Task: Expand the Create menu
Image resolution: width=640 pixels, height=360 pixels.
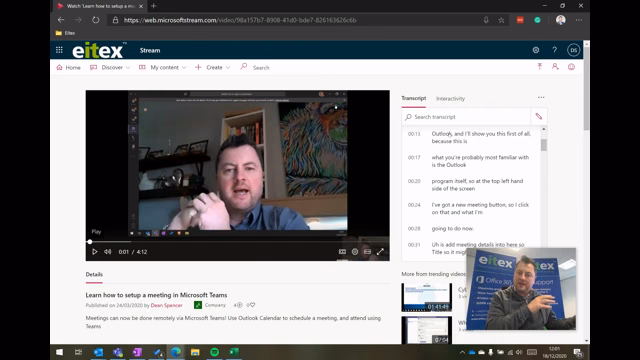Action: pyautogui.click(x=213, y=67)
